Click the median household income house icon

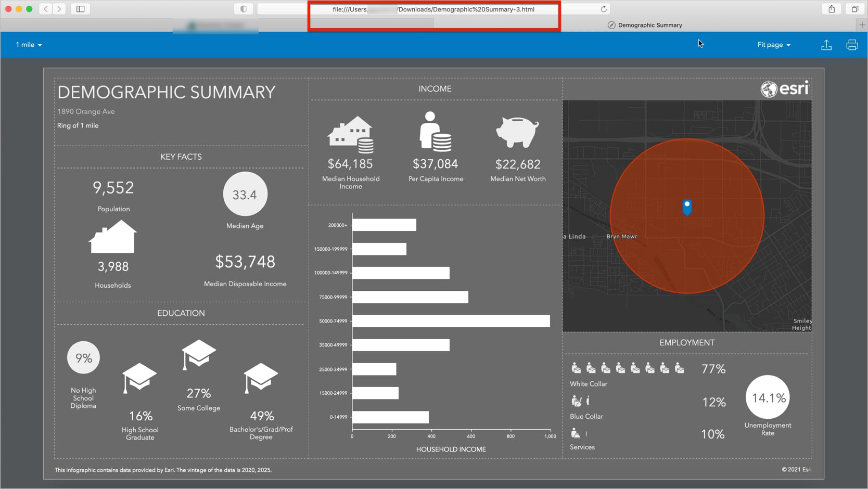[350, 134]
